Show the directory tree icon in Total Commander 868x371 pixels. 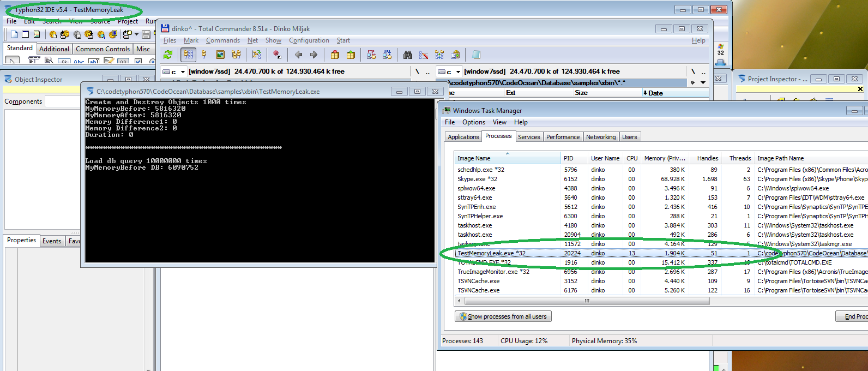tap(236, 55)
